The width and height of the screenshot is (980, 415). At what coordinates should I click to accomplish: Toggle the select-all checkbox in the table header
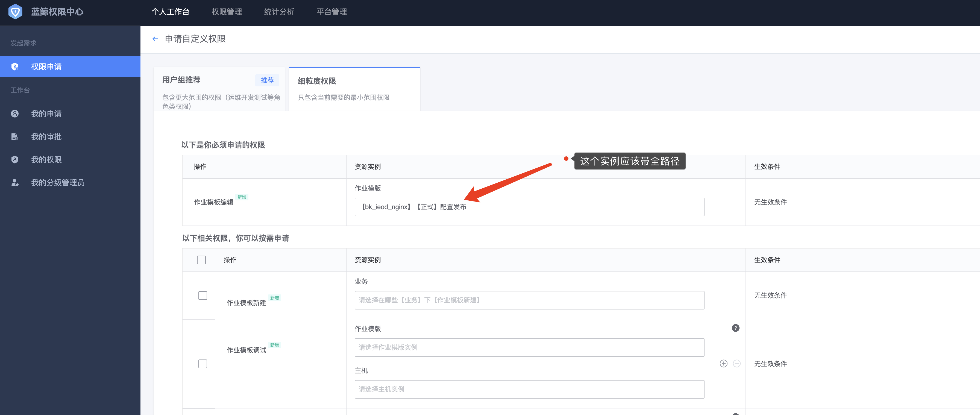pos(201,259)
